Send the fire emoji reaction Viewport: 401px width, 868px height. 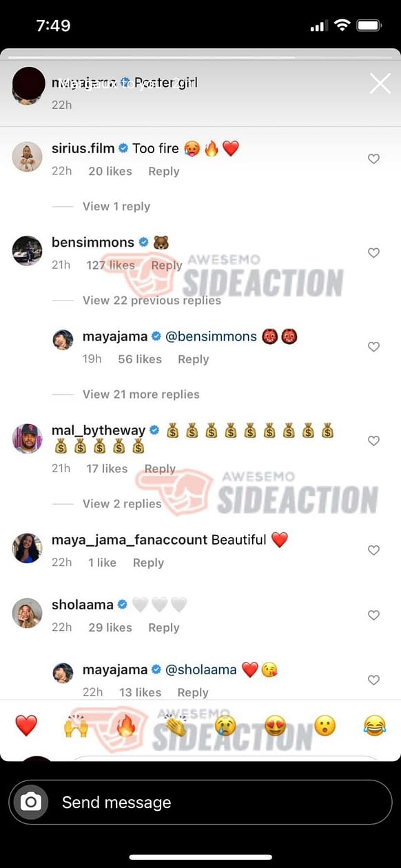click(125, 725)
